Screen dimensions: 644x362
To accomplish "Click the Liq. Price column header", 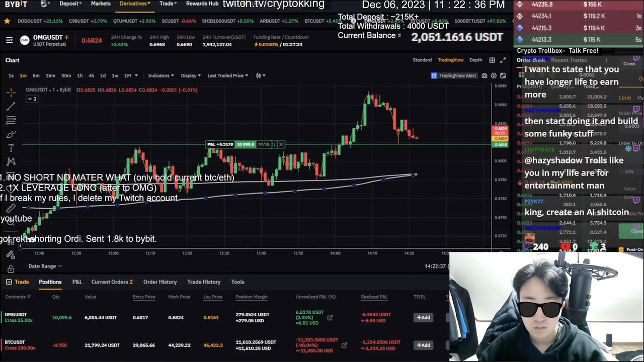I will point(213,297).
